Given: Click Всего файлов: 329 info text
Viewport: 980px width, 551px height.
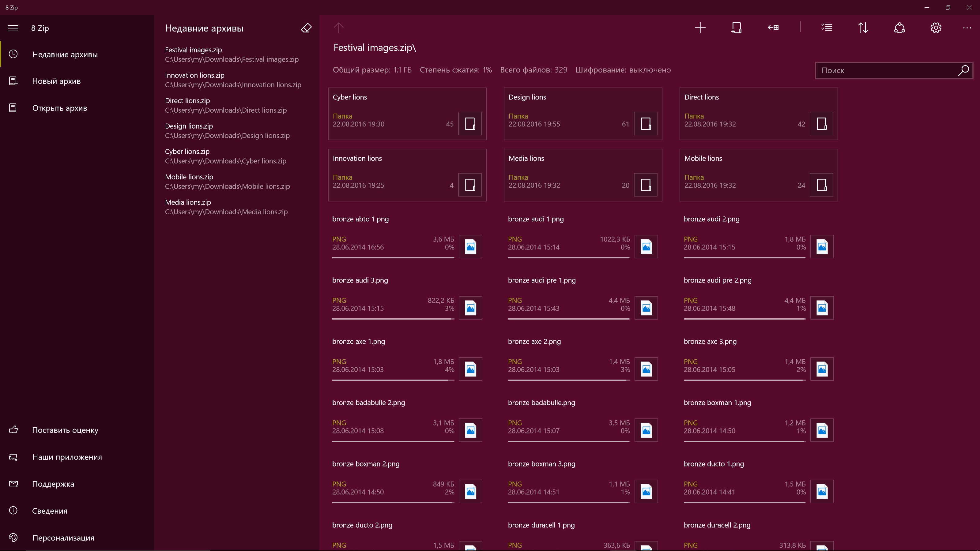Looking at the screenshot, I should click(x=533, y=70).
